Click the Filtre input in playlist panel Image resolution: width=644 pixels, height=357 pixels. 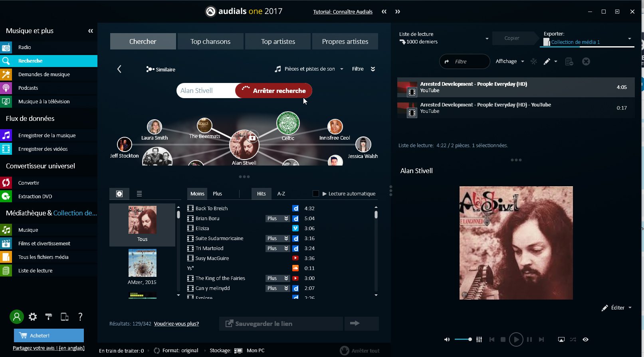tap(465, 61)
